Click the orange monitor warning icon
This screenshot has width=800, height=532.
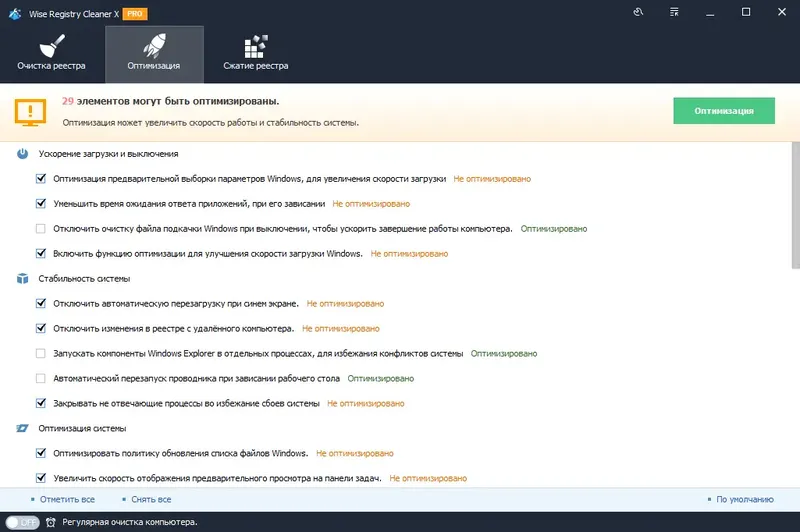pyautogui.click(x=31, y=112)
